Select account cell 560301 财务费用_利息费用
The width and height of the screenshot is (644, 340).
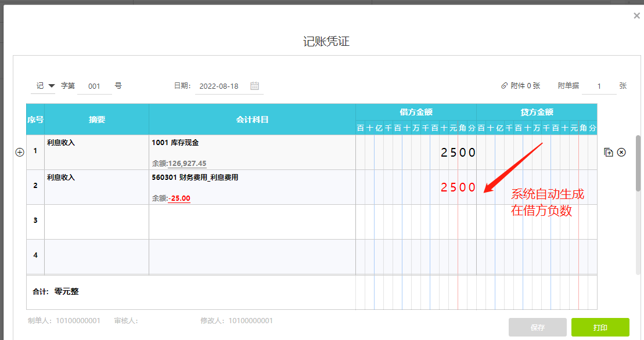[252, 178]
